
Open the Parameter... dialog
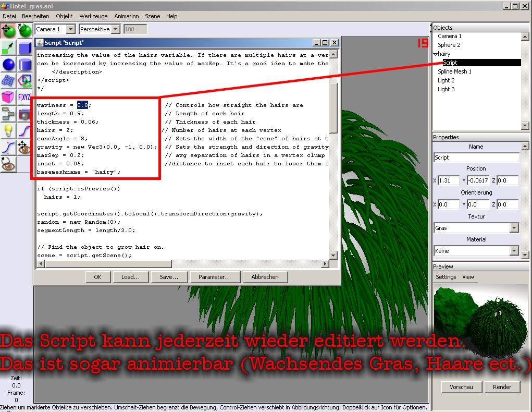click(x=215, y=277)
